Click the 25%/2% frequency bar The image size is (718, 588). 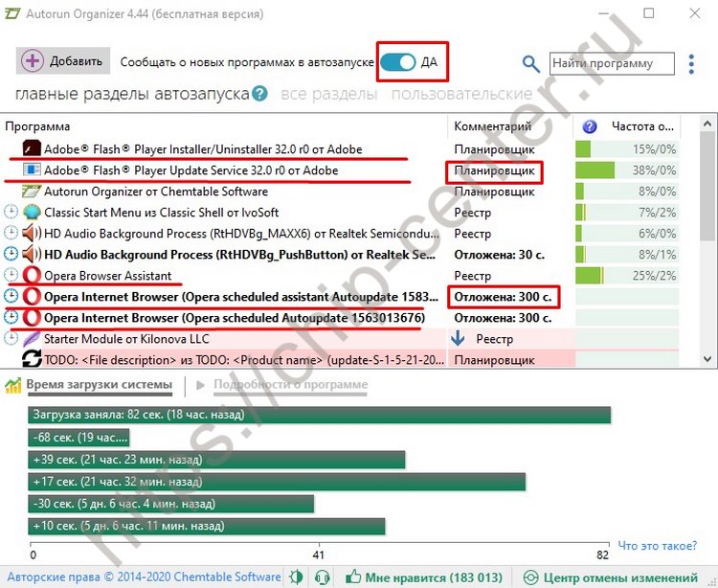pyautogui.click(x=627, y=276)
